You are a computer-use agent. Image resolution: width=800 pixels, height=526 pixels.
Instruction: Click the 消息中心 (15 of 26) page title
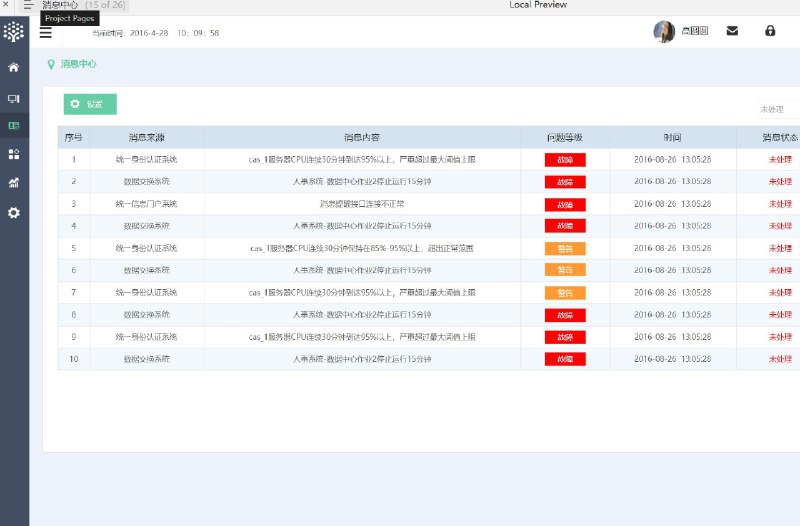[x=84, y=5]
